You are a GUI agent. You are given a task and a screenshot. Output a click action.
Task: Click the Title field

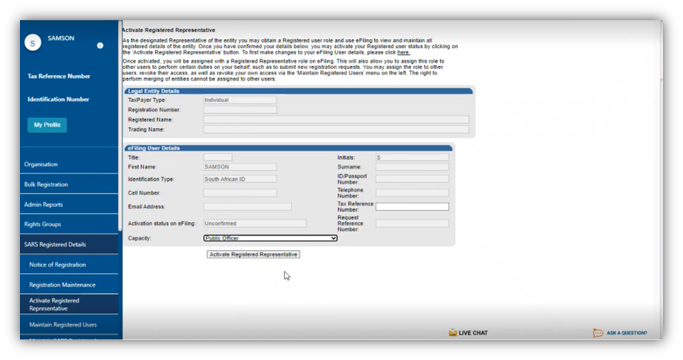(218, 157)
